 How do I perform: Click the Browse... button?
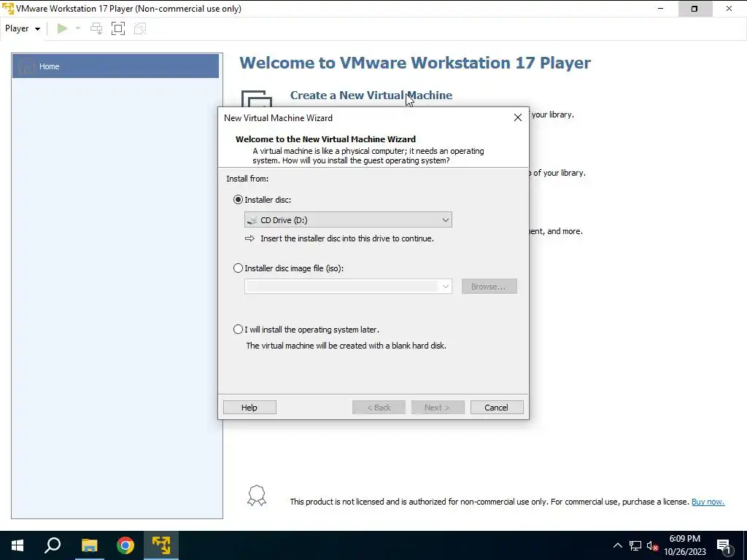[x=489, y=286]
